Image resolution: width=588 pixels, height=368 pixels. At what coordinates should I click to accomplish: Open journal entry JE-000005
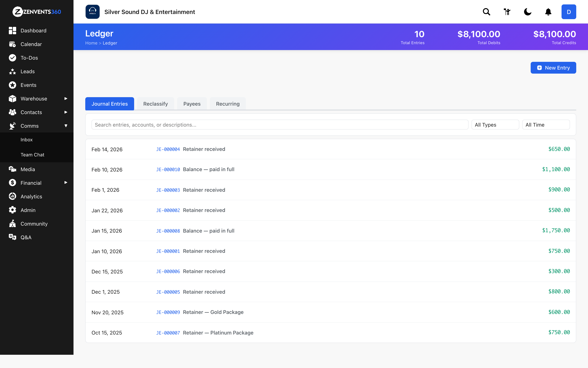coord(168,292)
